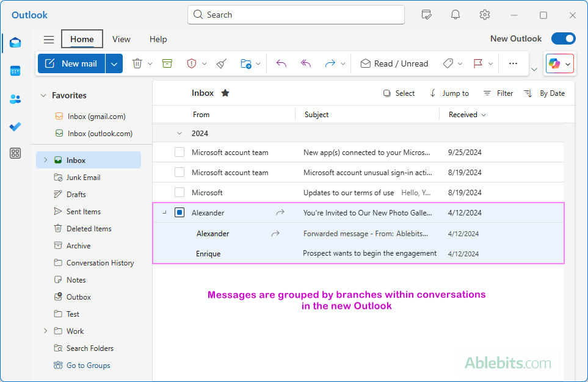Open the Inbox (outlook.com) favorite
588x382 pixels.
pos(94,134)
